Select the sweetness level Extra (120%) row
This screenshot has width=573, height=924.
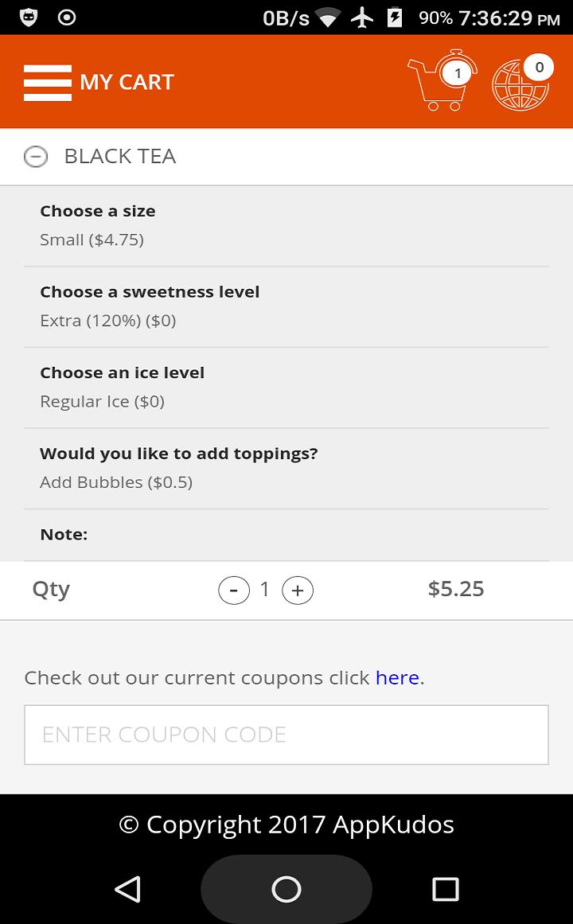click(x=286, y=306)
